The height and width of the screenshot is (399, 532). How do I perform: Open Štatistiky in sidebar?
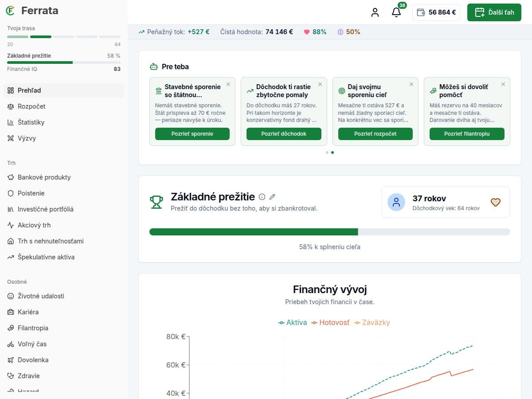(x=64, y=122)
